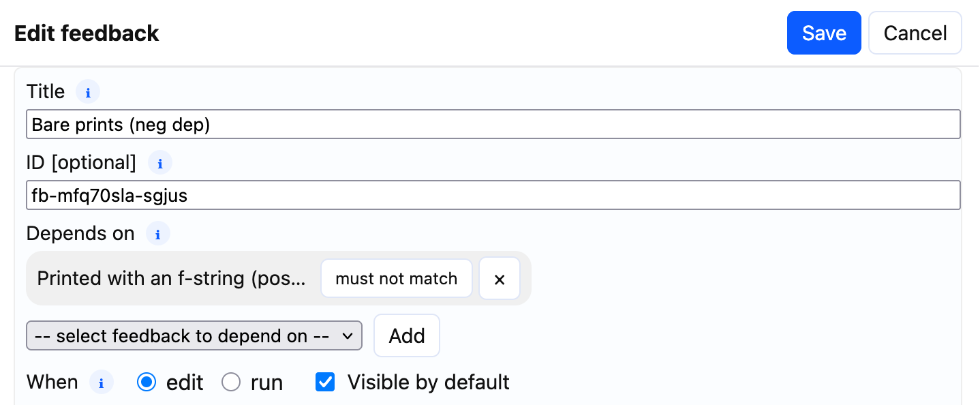Show info for the ID [optional] field
The image size is (980, 405).
pyautogui.click(x=160, y=163)
